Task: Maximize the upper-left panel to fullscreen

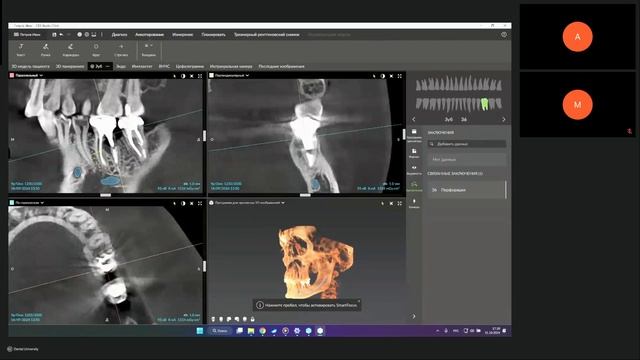Action: coord(200,76)
